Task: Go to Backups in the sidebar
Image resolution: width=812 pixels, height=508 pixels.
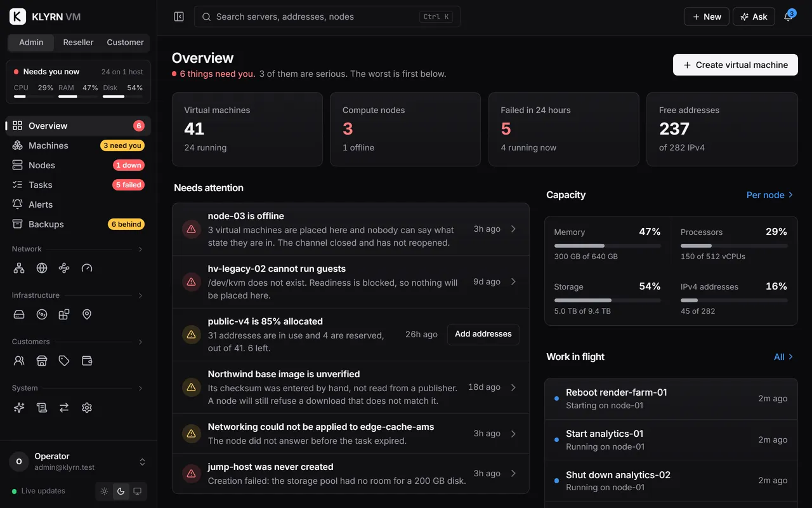Action: tap(79, 224)
